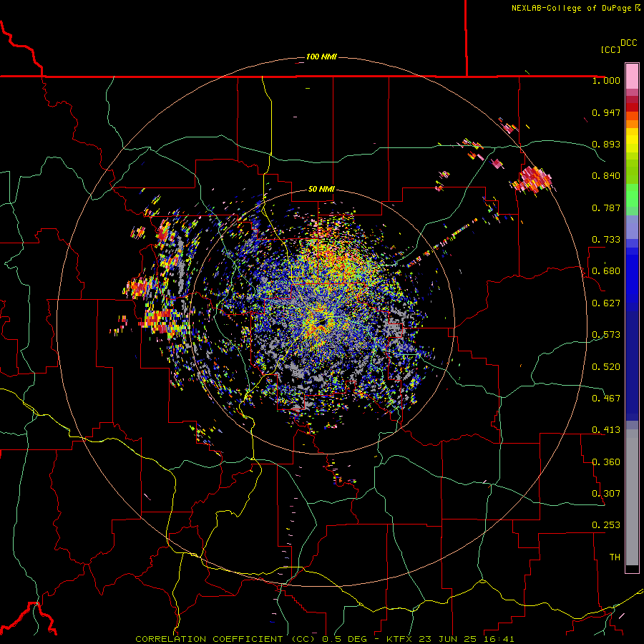Screen dimensions: 644x644
Task: Click the 0.680 color scale value
Action: [x=606, y=271]
